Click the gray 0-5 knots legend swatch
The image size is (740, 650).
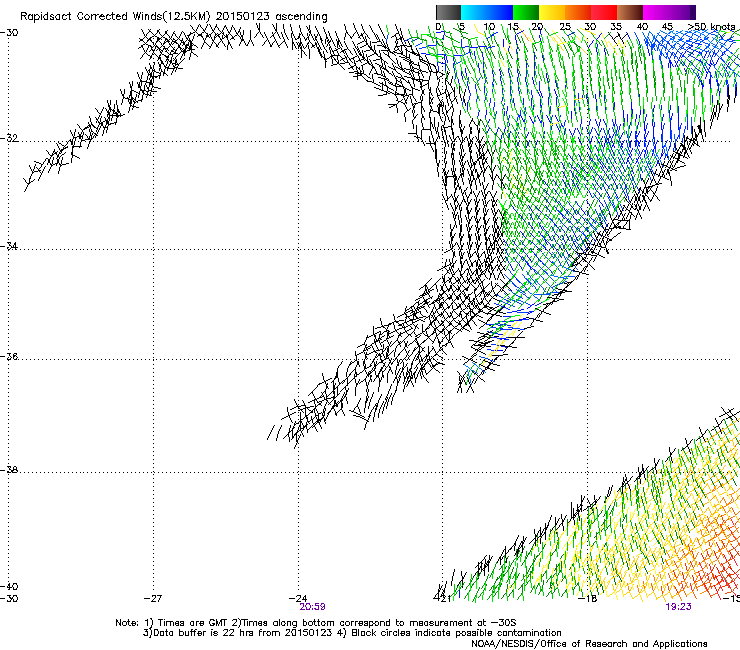click(x=448, y=12)
